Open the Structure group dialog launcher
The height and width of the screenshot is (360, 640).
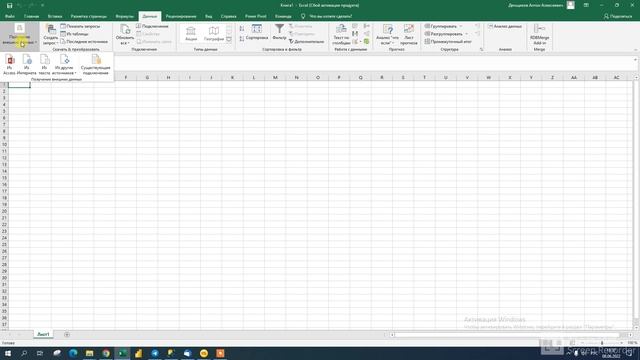point(481,49)
